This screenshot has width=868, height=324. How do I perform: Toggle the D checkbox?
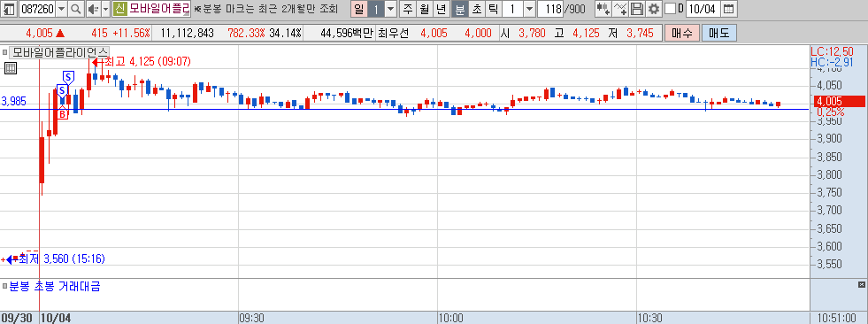pyautogui.click(x=670, y=8)
